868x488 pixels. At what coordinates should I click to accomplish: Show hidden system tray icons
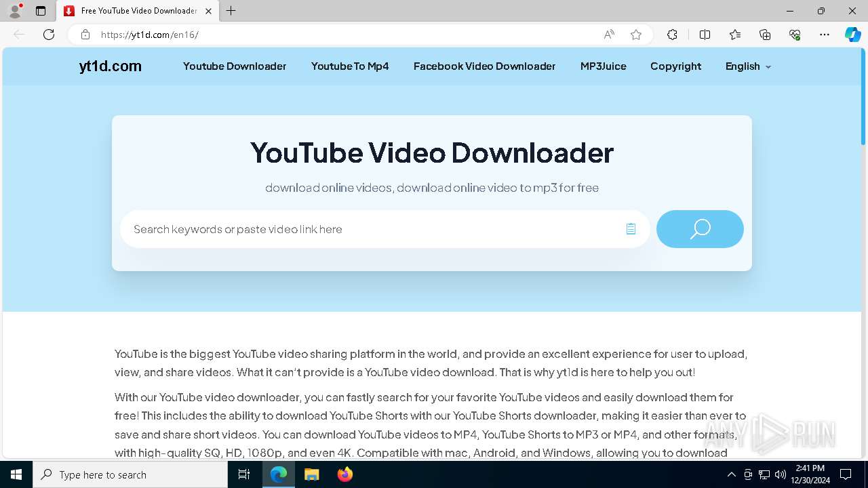[731, 474]
